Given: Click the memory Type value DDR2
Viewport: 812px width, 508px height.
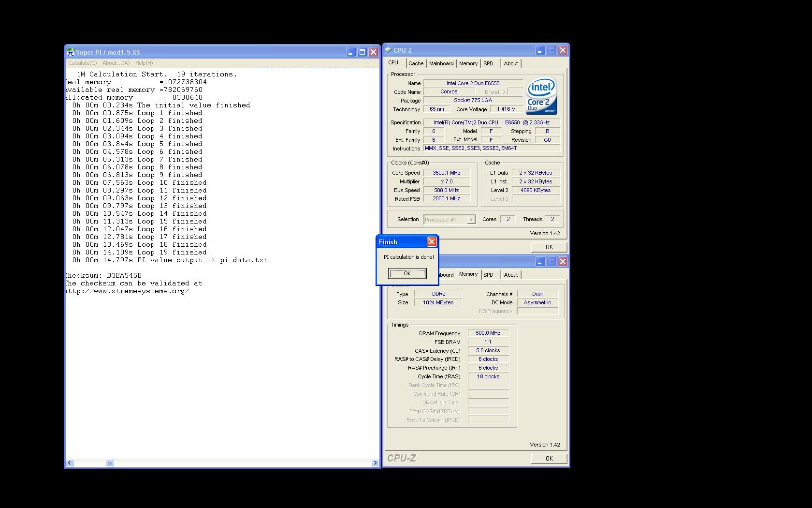Looking at the screenshot, I should 438,294.
